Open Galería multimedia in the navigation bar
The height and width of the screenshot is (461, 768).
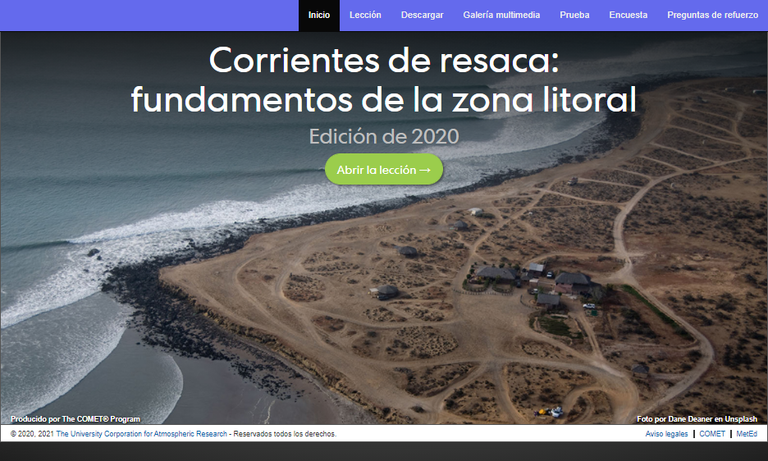coord(501,15)
